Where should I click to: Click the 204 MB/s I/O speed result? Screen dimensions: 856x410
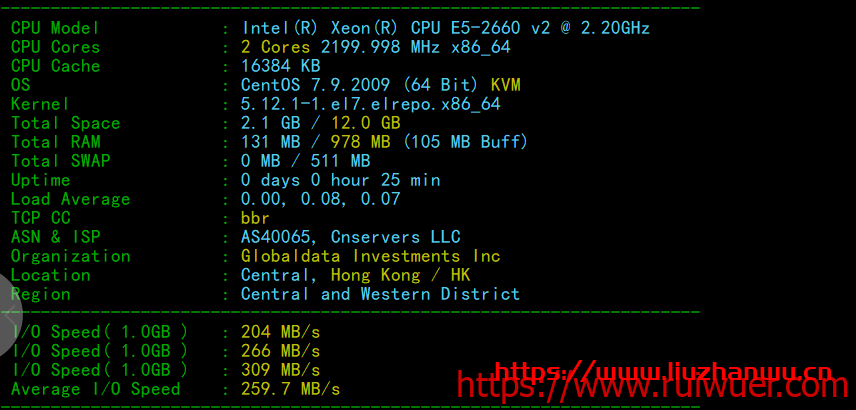280,332
